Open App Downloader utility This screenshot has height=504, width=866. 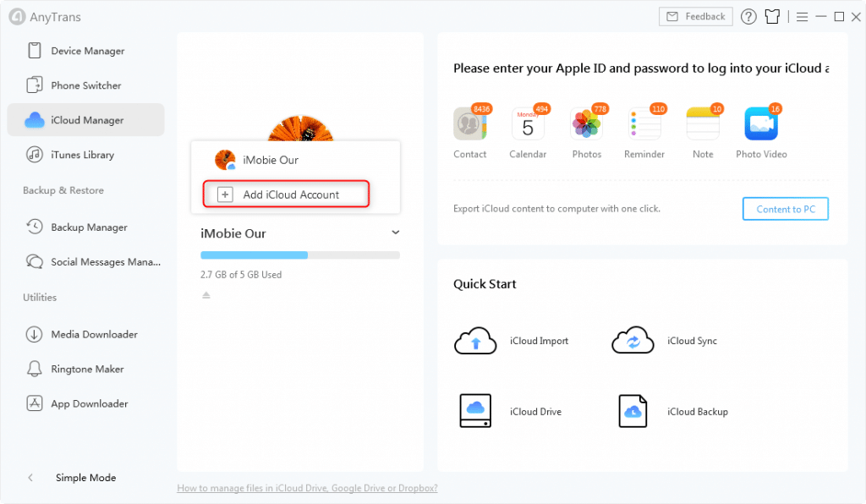tap(85, 403)
